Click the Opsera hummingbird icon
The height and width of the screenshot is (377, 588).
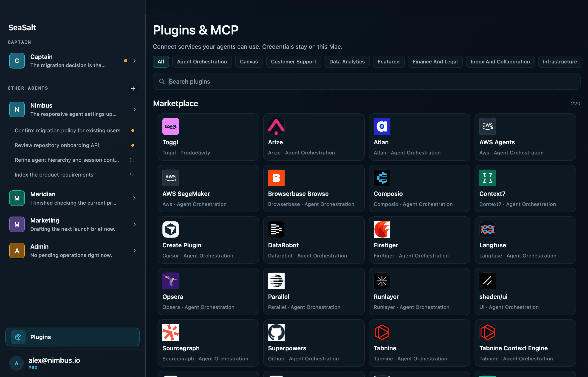(170, 281)
